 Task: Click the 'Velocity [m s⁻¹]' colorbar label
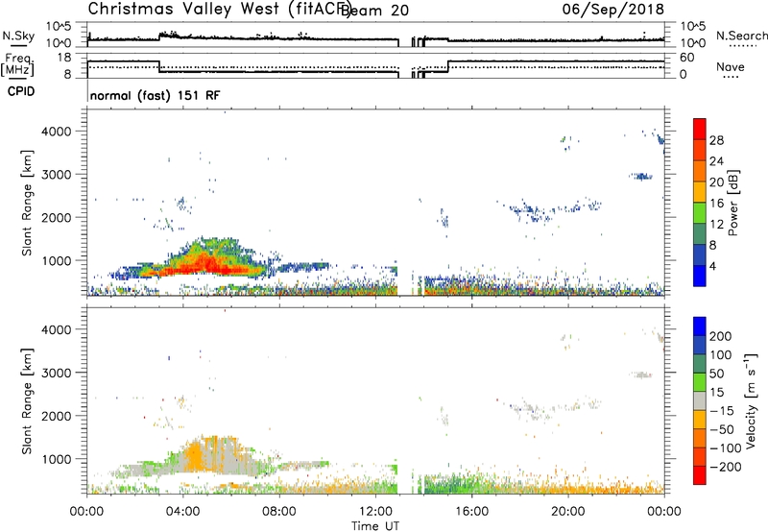point(751,400)
